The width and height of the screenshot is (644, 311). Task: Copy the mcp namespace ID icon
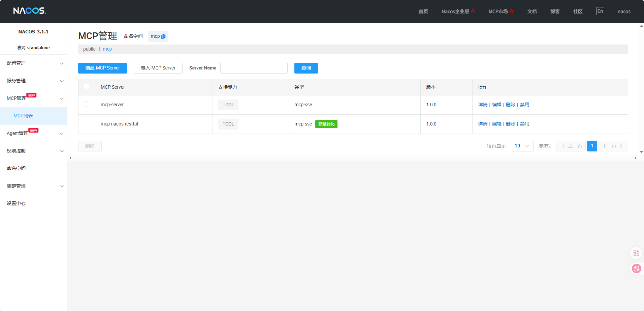(x=163, y=36)
